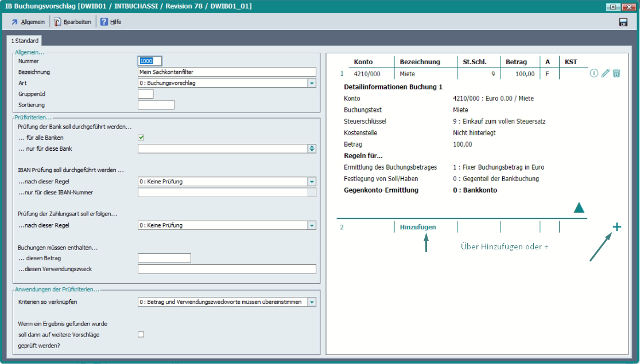The width and height of the screenshot is (640, 364).
Task: Open the 'Kriterien so verknüpfen' dropdown
Action: click(312, 302)
